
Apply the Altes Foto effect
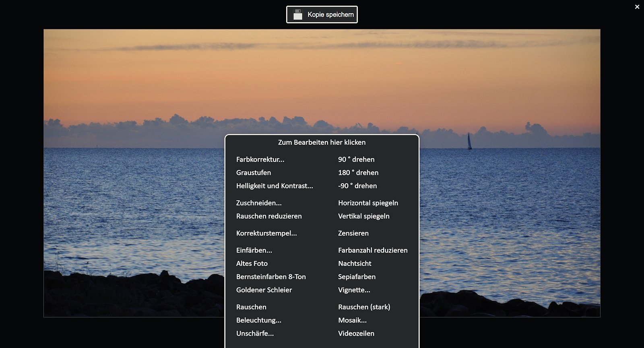tap(252, 263)
